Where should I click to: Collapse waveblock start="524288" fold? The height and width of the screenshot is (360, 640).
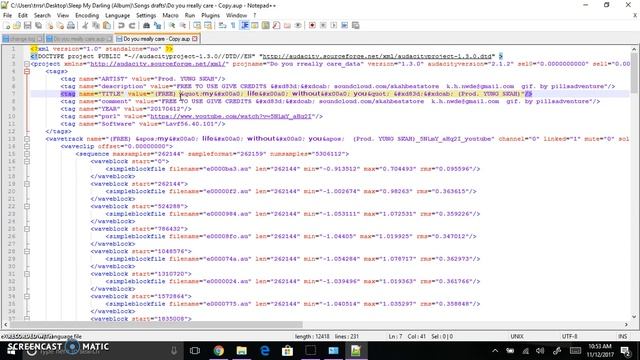[27, 206]
